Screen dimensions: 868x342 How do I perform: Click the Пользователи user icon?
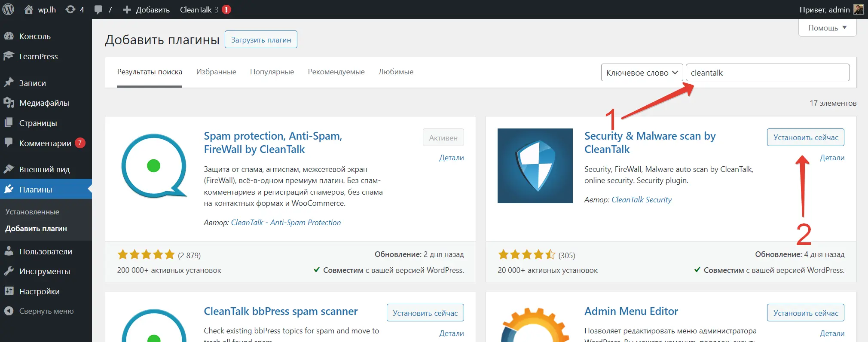9,251
